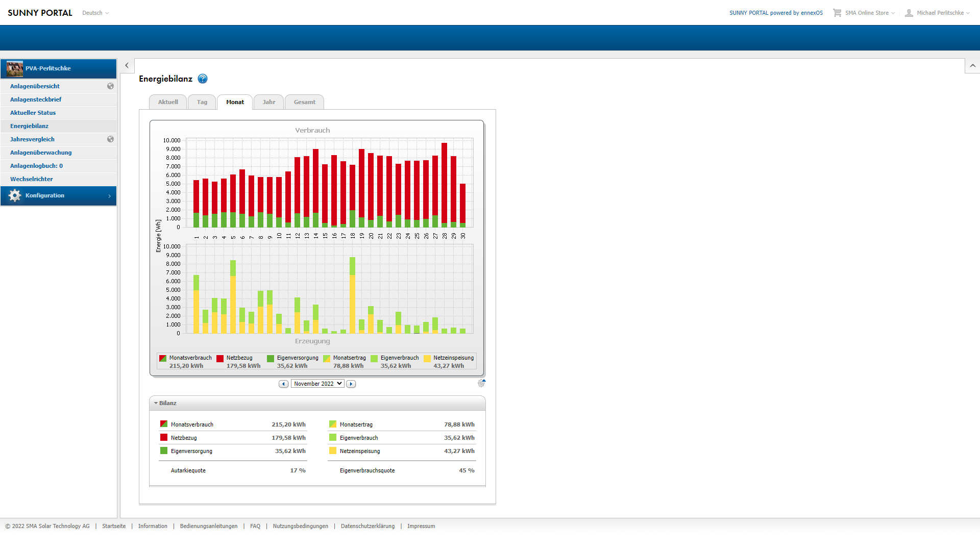Image resolution: width=980 pixels, height=551 pixels.
Task: Collapse page header with top-right arrow
Action: point(972,66)
